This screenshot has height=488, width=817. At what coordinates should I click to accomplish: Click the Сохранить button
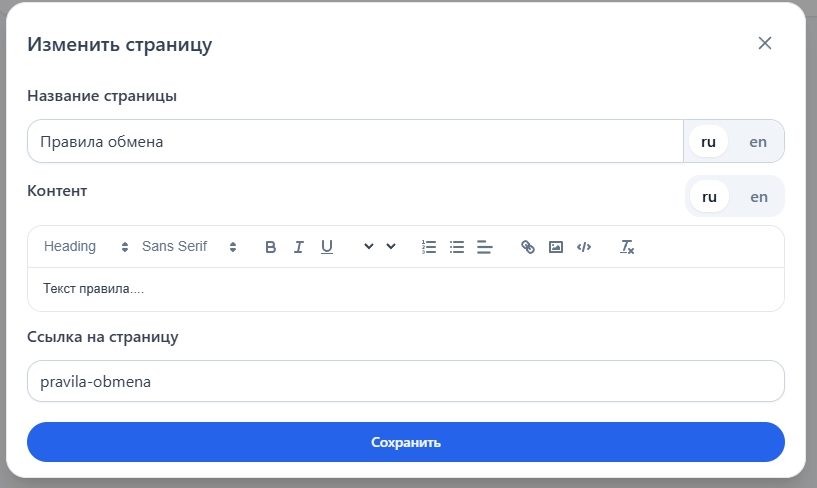406,442
